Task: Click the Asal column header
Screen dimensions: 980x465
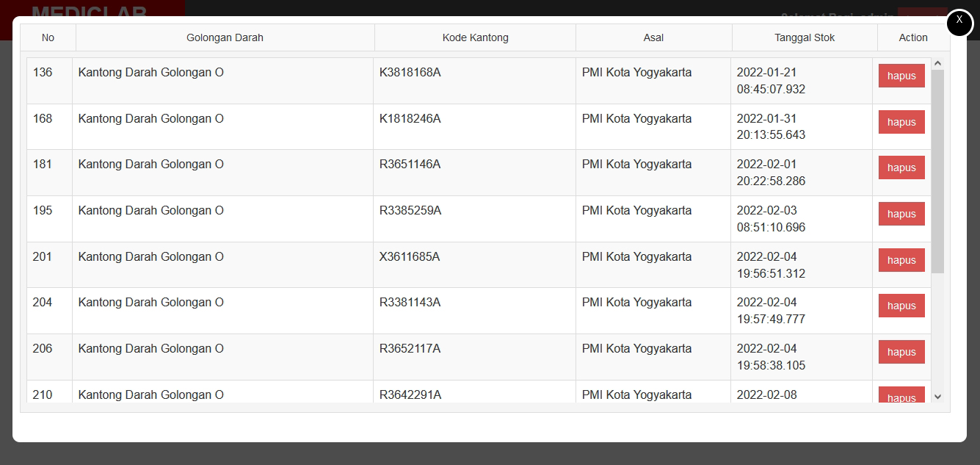Action: pos(653,37)
